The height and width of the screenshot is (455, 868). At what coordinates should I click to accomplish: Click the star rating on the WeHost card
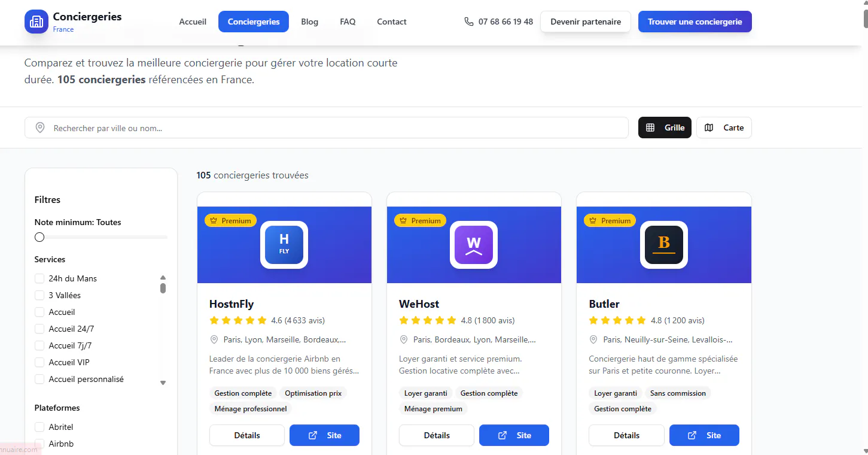click(x=428, y=320)
